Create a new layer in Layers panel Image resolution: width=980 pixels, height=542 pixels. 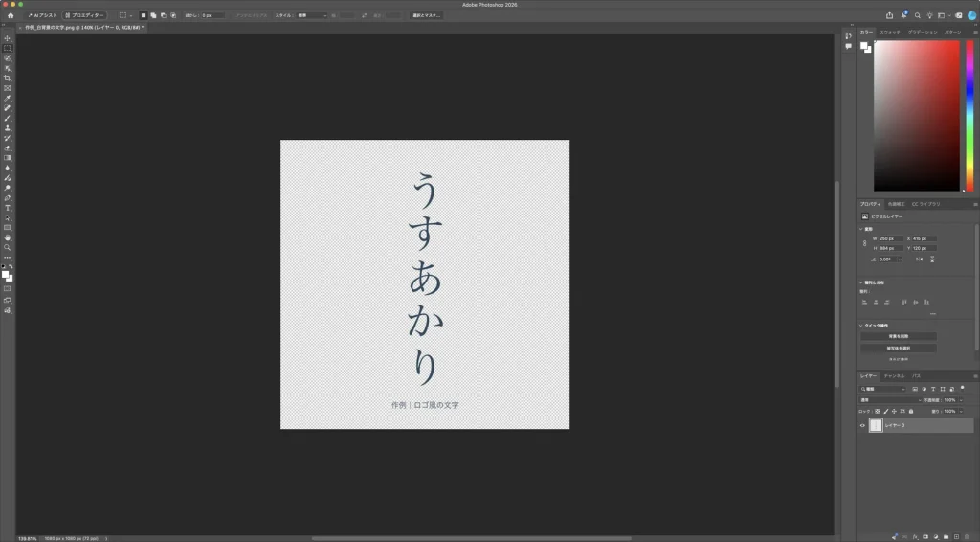(x=956, y=537)
